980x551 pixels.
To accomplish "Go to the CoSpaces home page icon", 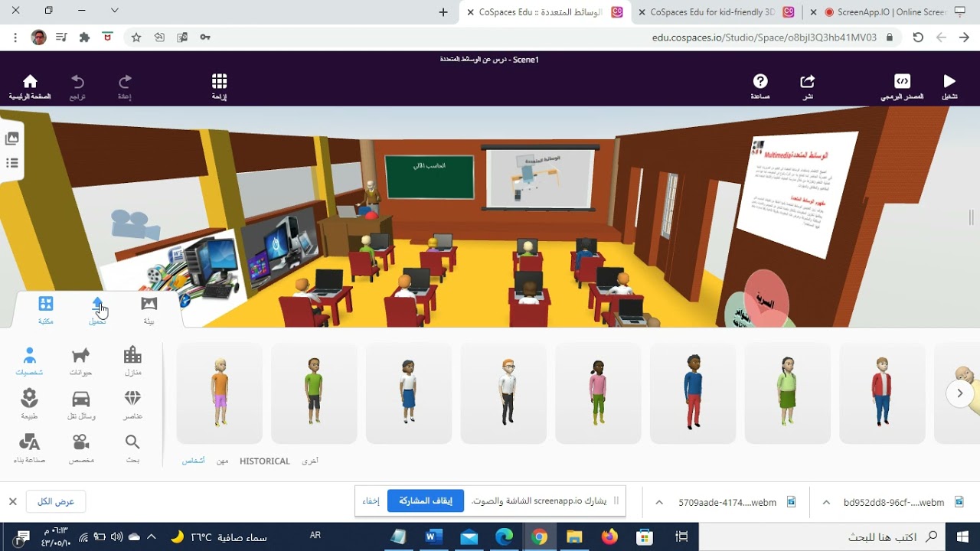I will pos(30,82).
